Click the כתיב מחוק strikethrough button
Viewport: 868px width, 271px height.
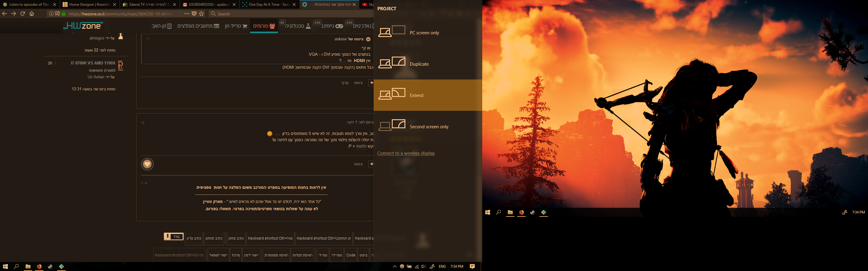(236, 238)
